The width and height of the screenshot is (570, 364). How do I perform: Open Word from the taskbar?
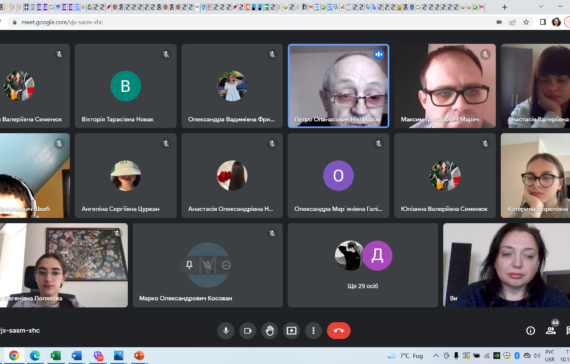[77, 355]
